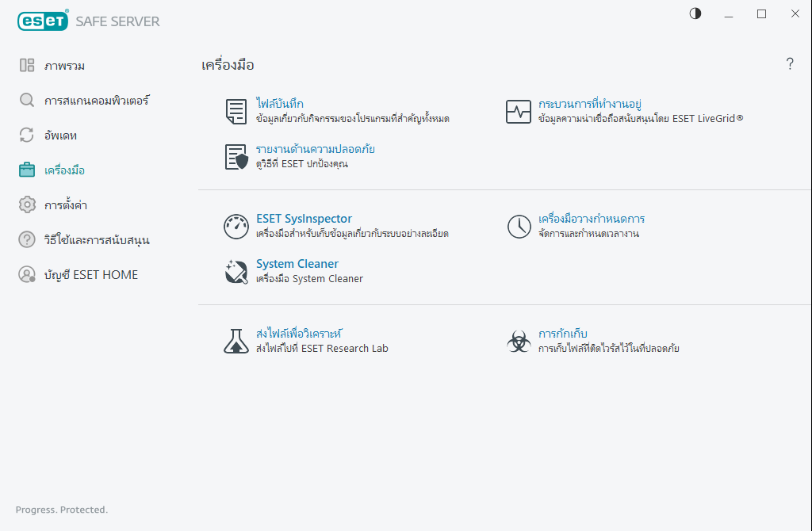
Task: Click the scheduler clock icon
Action: [x=519, y=227]
